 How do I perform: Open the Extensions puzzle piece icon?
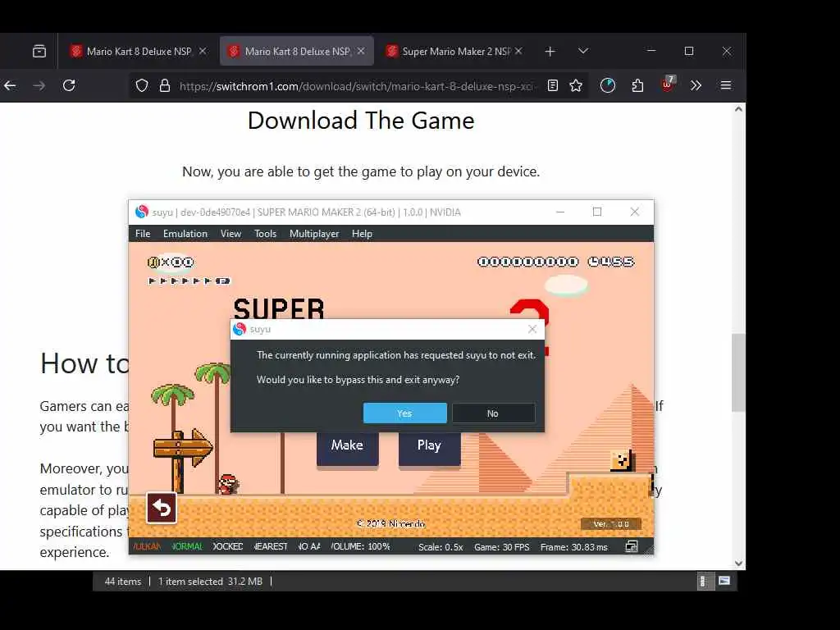637,85
